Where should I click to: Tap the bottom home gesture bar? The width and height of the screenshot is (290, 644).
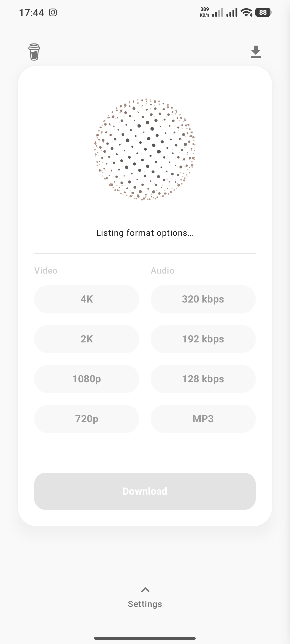click(145, 638)
